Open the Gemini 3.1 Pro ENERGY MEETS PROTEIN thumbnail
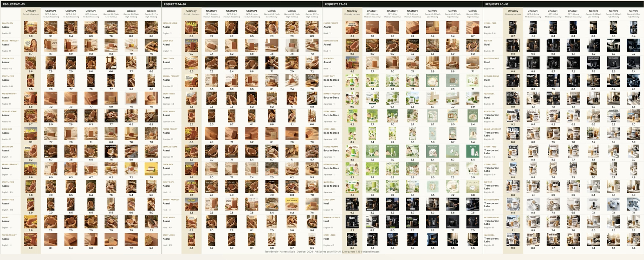This screenshot has width=644, height=260. (x=633, y=204)
